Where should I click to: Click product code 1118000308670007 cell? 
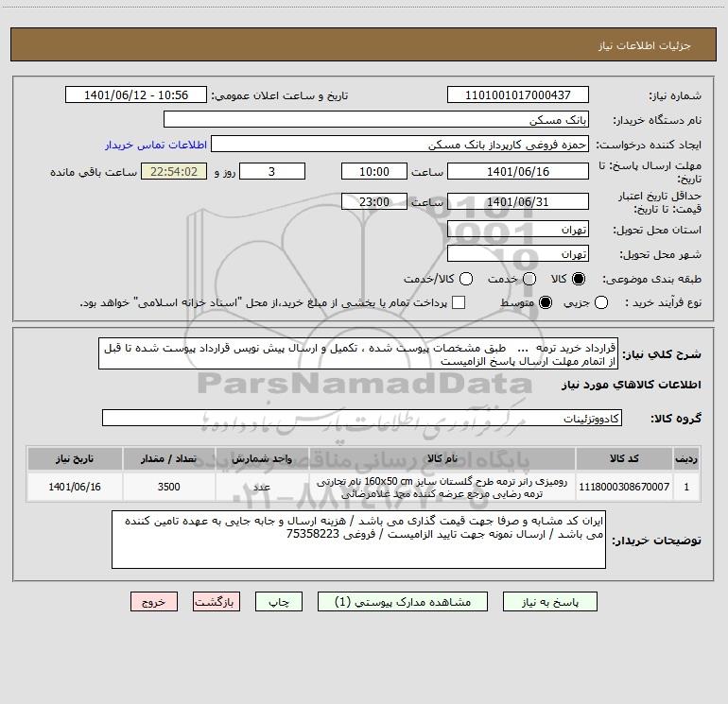click(x=624, y=487)
